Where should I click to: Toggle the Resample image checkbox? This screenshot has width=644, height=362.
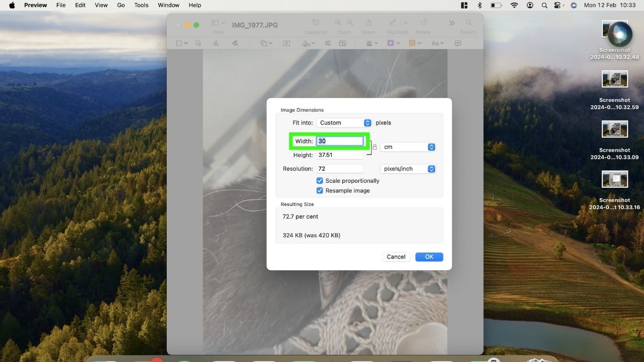(320, 190)
